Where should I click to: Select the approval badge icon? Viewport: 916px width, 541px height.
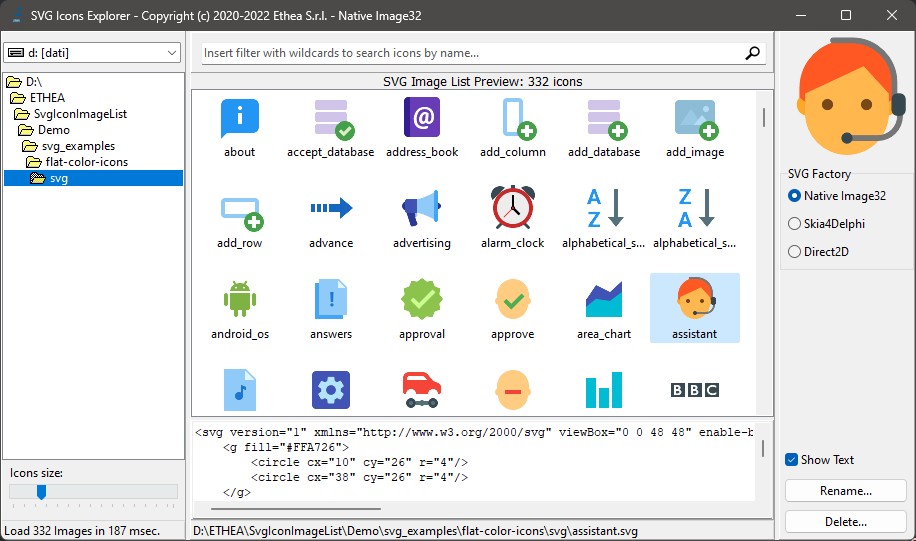click(x=422, y=299)
